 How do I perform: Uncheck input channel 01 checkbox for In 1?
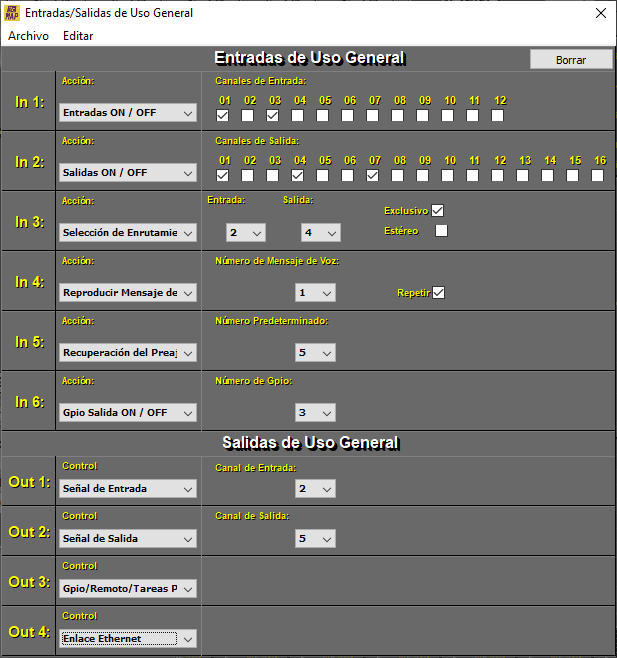pyautogui.click(x=222, y=116)
